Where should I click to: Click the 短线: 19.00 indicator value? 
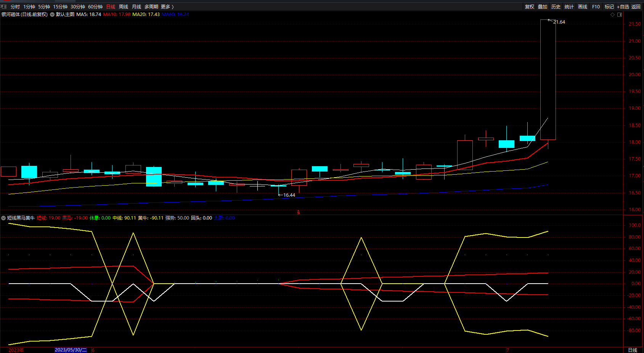point(49,218)
